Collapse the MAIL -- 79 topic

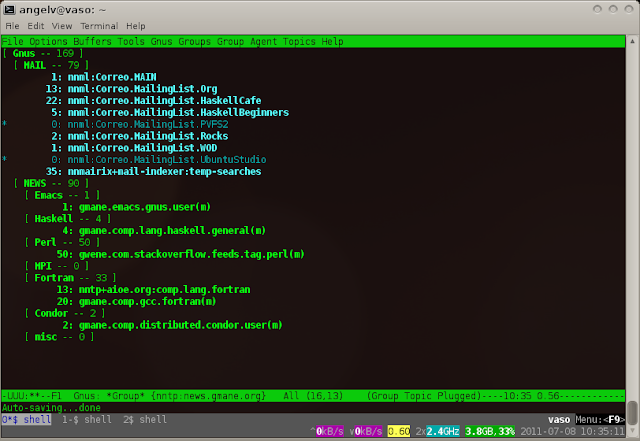tap(51, 65)
